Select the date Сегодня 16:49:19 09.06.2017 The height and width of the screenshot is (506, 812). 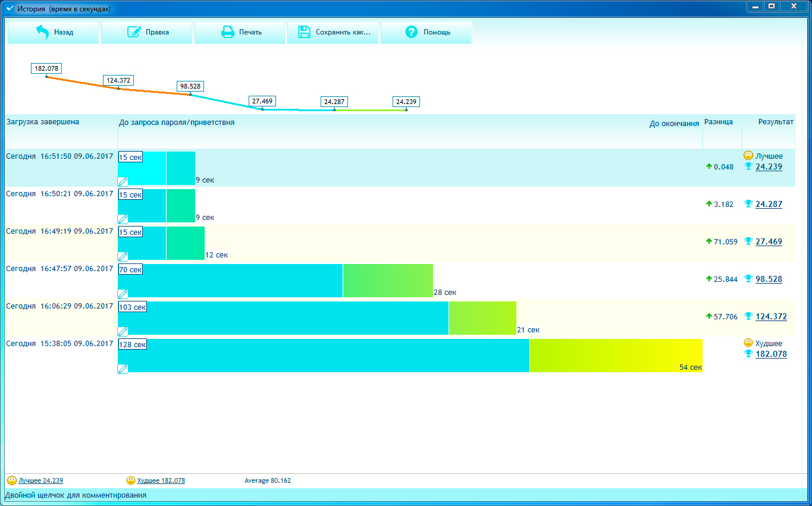[59, 231]
